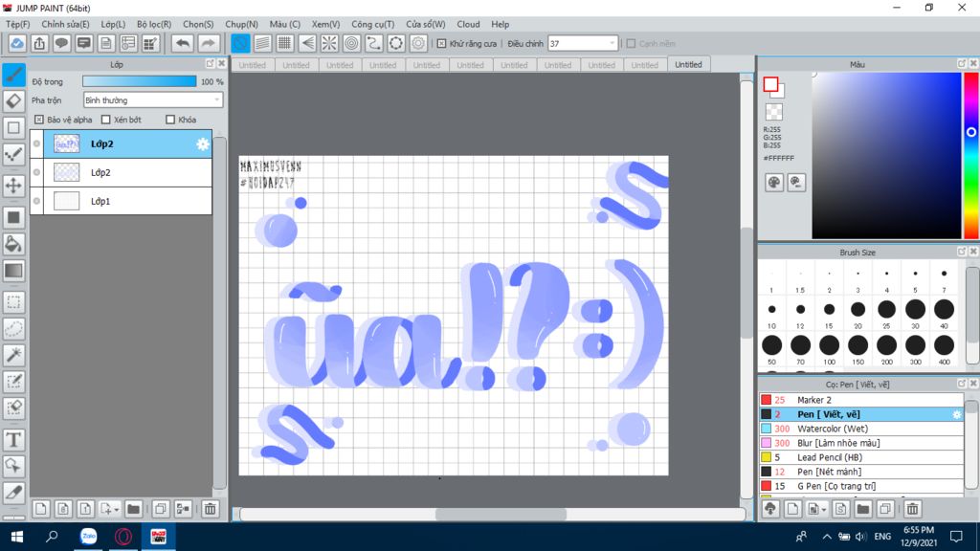The image size is (980, 551).
Task: Pick the Magic Wand tool
Action: pos(13,355)
